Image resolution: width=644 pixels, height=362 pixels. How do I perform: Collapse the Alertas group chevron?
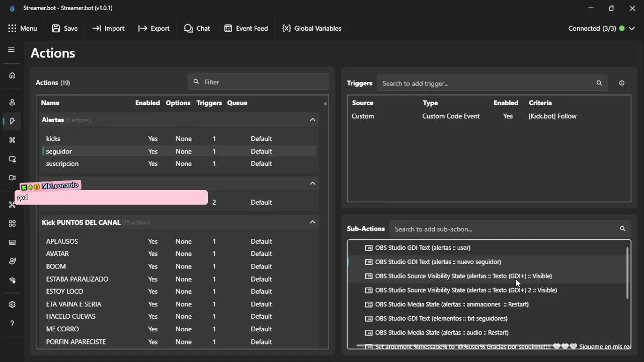tap(312, 120)
